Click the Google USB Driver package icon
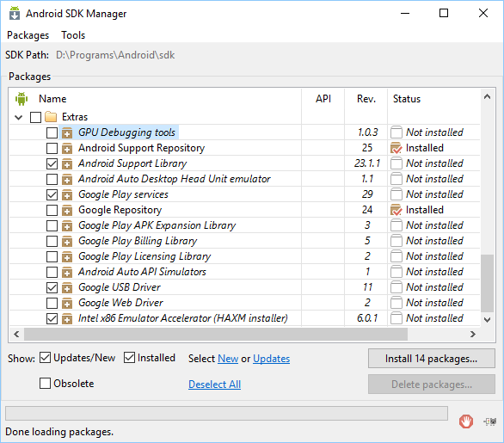 click(x=67, y=287)
